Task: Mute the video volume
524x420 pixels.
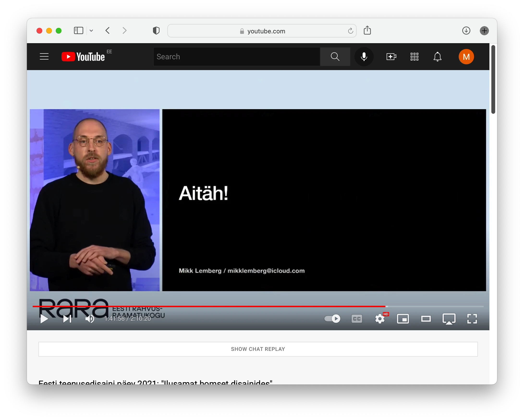Action: coord(90,319)
